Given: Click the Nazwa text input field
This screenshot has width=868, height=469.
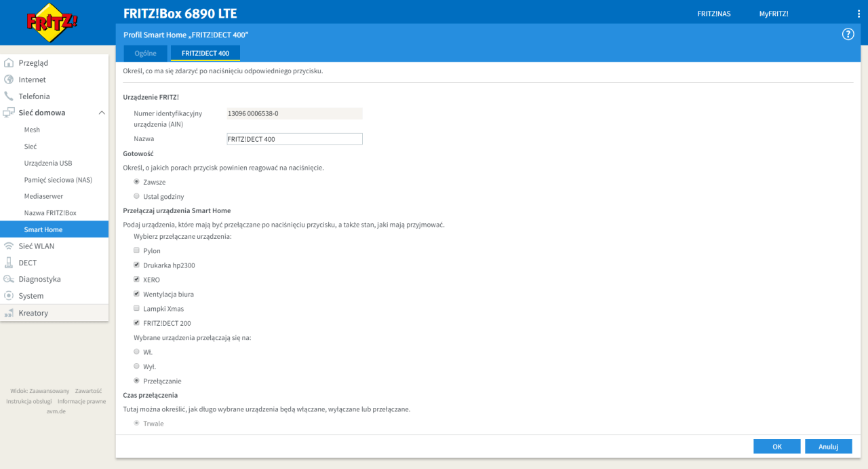Looking at the screenshot, I should [294, 139].
